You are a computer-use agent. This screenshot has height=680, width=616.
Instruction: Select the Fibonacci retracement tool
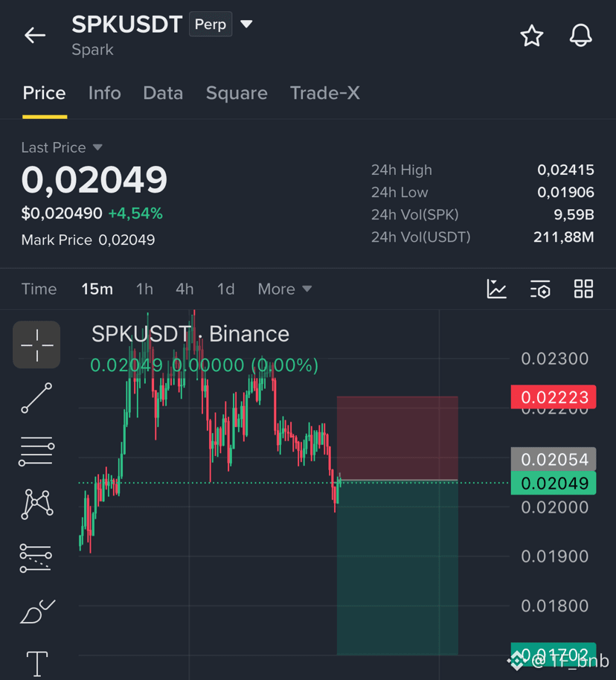[36, 558]
